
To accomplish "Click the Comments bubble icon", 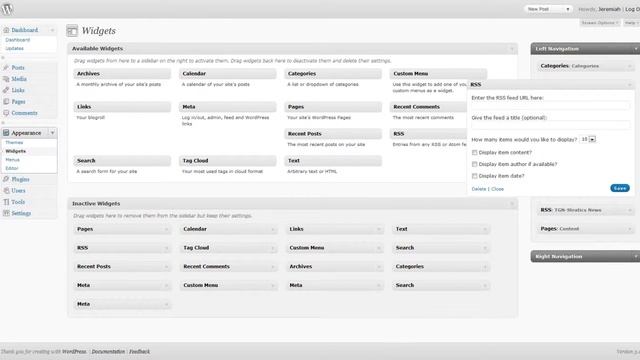I will pos(6,113).
